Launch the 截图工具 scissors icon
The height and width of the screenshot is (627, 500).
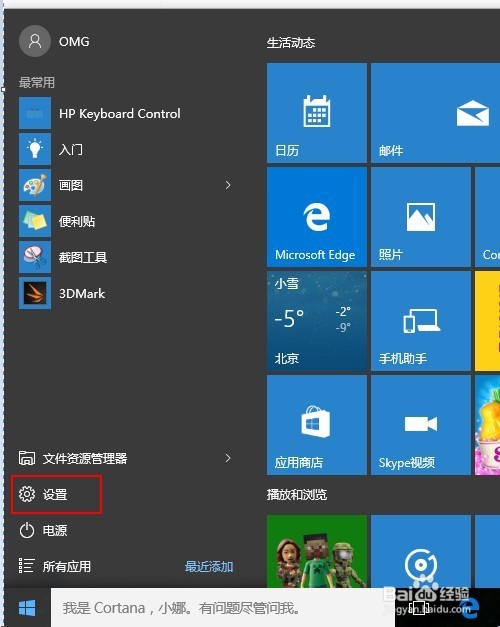pyautogui.click(x=35, y=257)
